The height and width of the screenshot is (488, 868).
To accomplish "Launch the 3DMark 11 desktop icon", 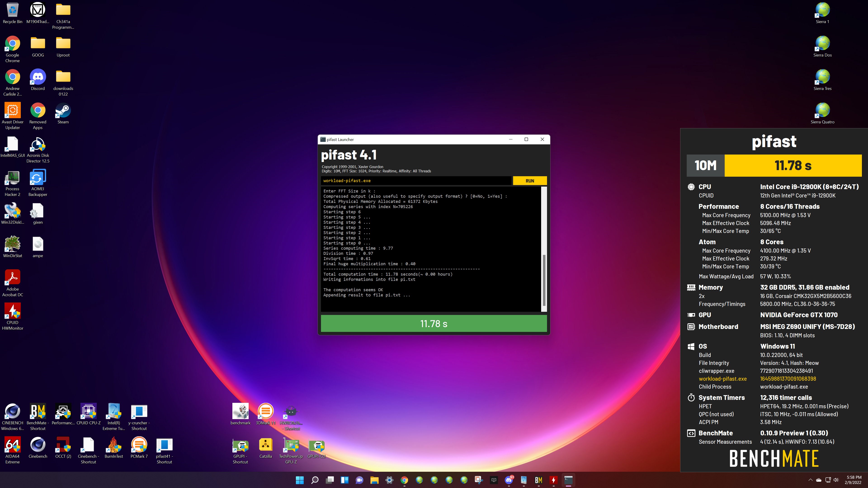I will (266, 414).
